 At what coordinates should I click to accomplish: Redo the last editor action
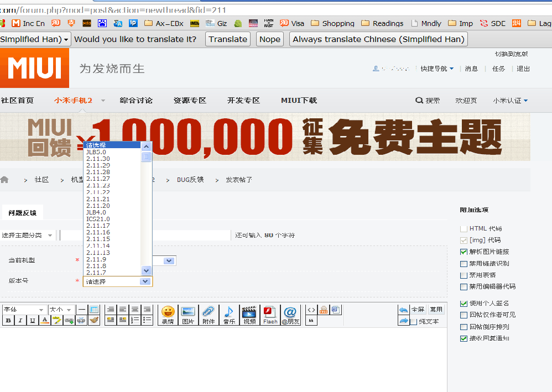tap(403, 321)
